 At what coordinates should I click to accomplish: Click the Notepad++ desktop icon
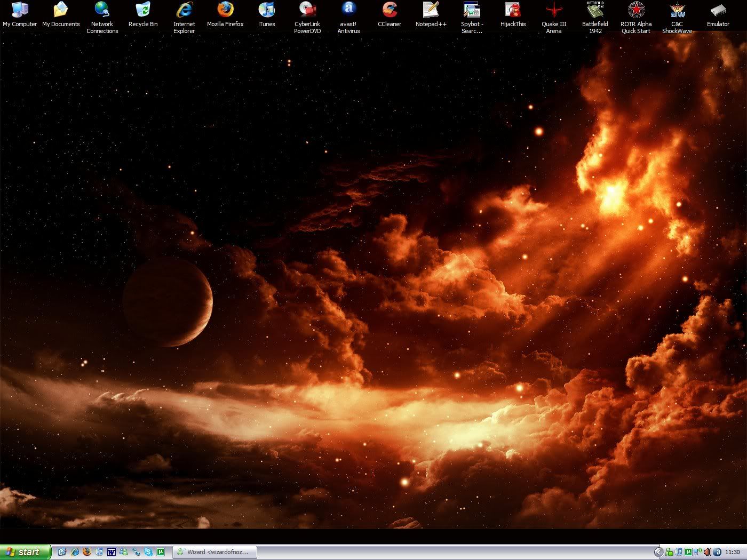(431, 15)
